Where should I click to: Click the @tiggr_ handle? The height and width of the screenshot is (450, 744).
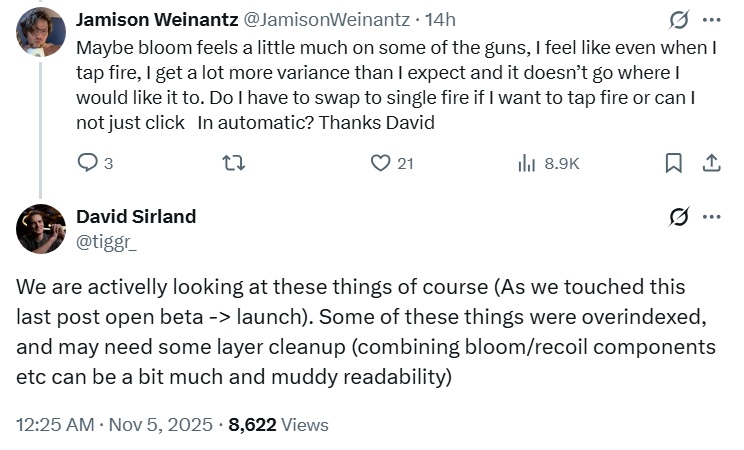[107, 241]
